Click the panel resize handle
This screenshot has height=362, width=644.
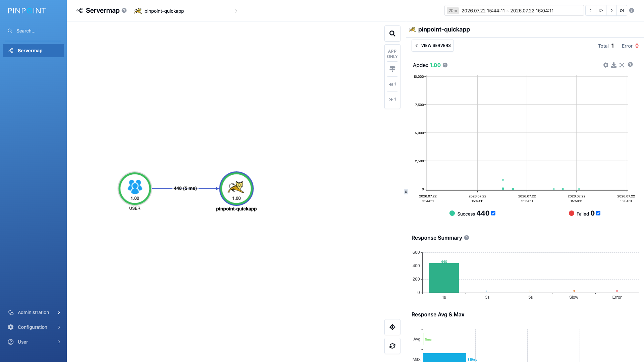coord(406,192)
